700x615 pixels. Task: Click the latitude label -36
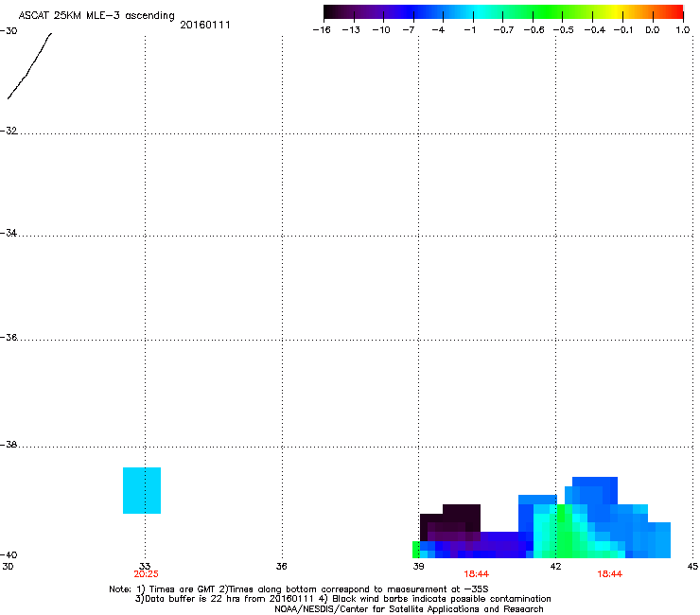[9, 337]
